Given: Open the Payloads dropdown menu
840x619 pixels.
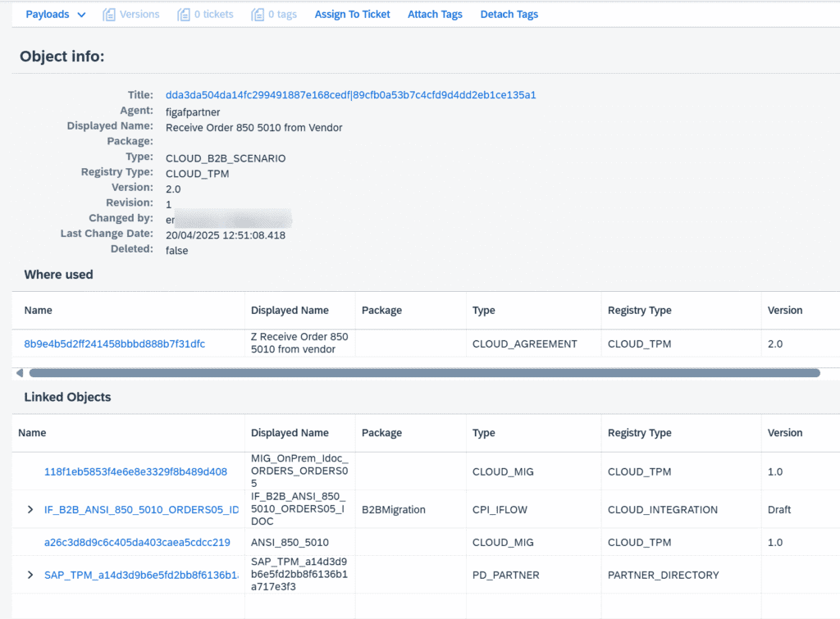Looking at the screenshot, I should click(x=55, y=15).
